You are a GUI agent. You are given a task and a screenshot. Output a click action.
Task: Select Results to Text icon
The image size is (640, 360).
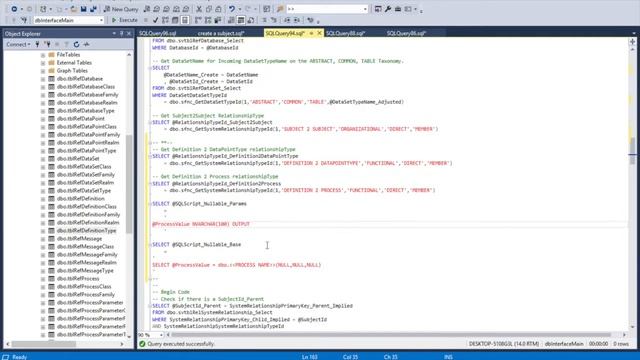(231, 20)
